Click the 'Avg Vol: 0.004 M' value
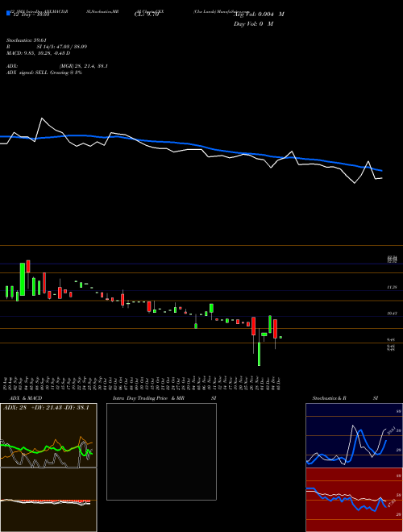The height and width of the screenshot is (532, 403). click(x=259, y=15)
